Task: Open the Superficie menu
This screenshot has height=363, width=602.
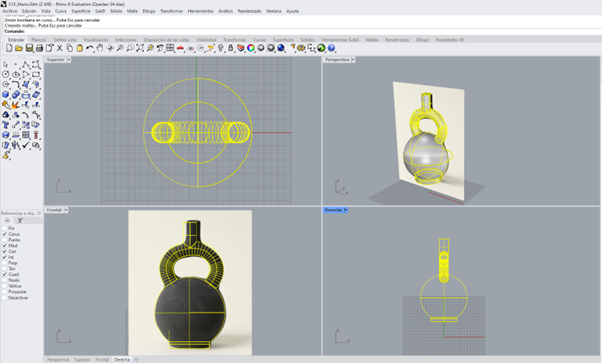Action: click(x=81, y=11)
